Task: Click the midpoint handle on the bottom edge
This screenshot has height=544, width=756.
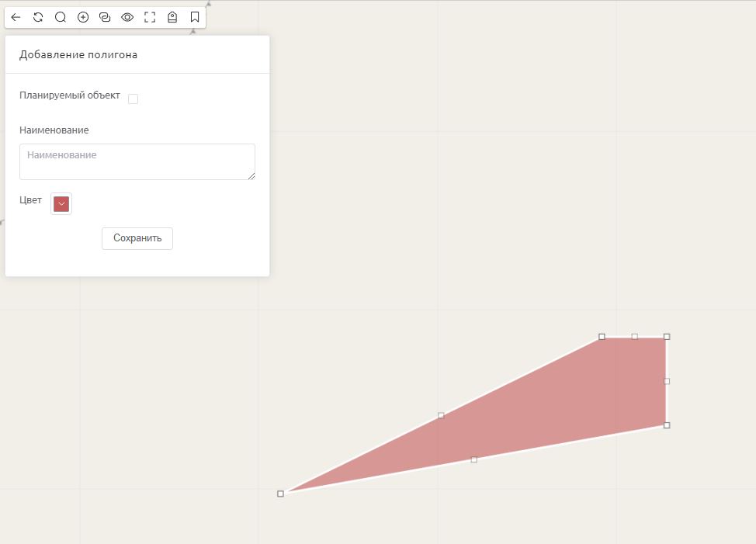Action: coord(474,459)
